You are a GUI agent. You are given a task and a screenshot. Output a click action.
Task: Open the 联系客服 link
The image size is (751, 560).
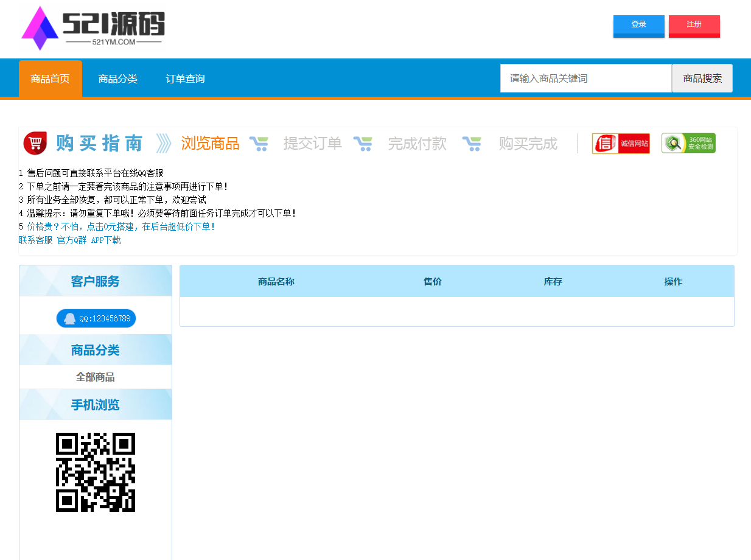coord(36,240)
